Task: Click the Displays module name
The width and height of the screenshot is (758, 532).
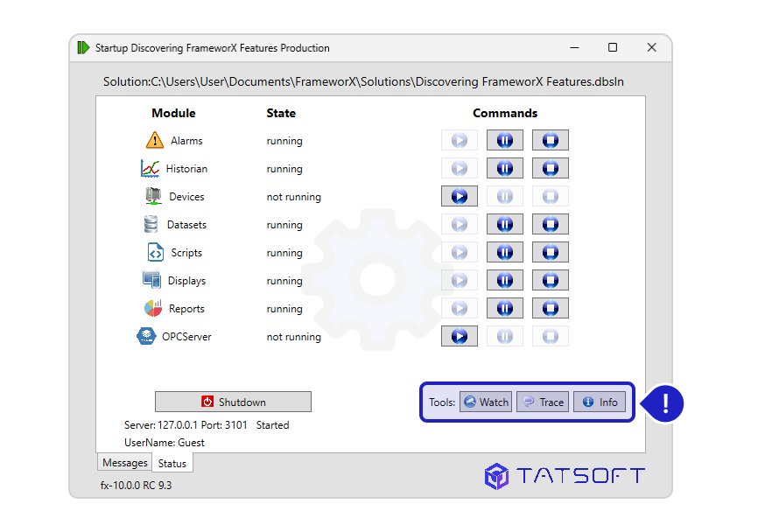Action: click(186, 281)
